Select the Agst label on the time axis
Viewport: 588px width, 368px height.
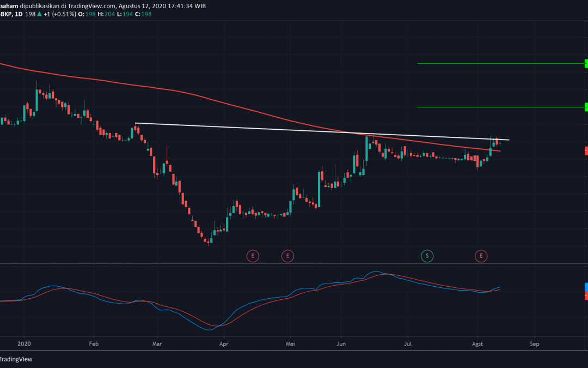pyautogui.click(x=477, y=344)
